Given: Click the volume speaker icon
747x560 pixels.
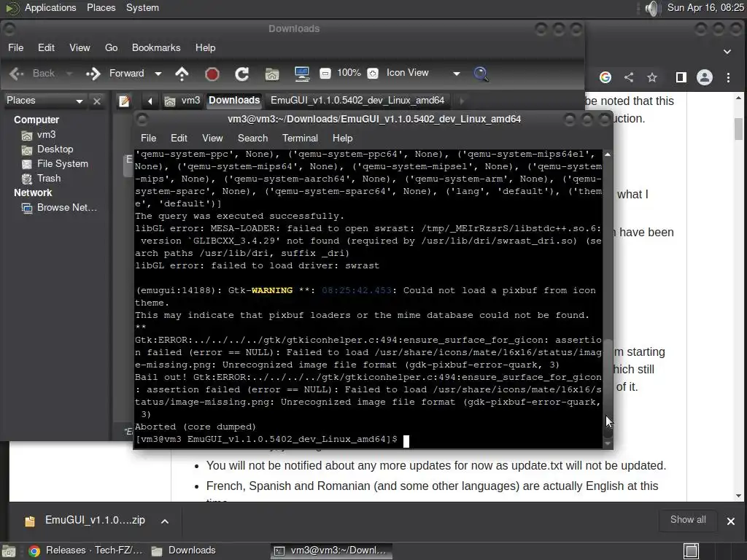Looking at the screenshot, I should click(x=651, y=8).
